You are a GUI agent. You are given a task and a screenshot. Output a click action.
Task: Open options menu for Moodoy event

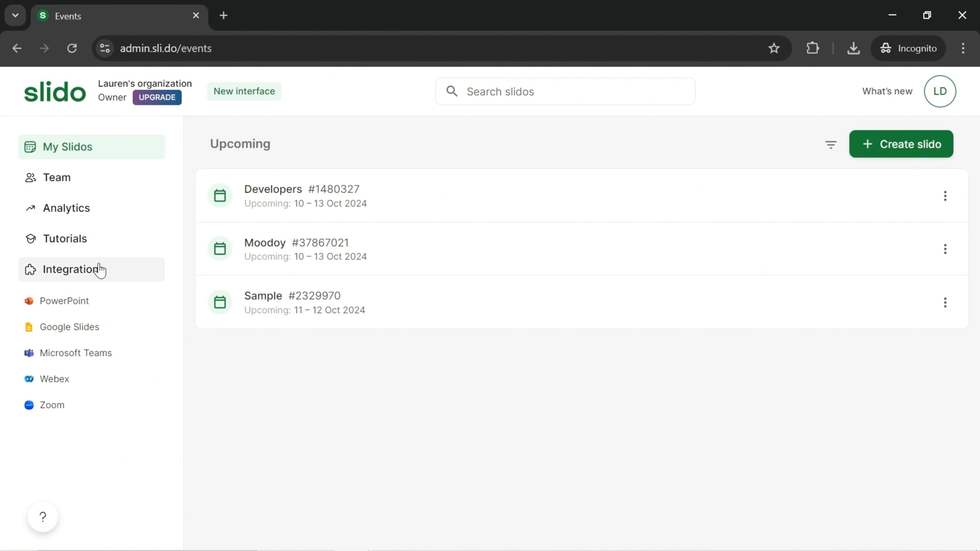tap(945, 249)
